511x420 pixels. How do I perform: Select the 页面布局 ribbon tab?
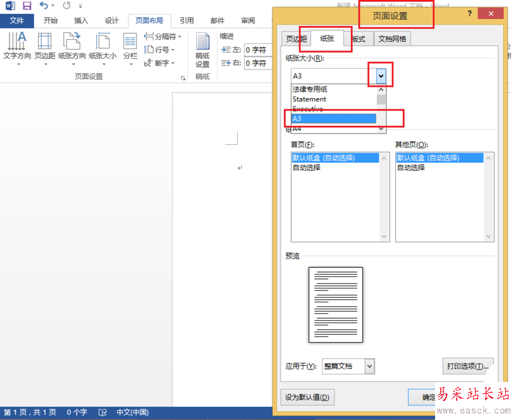tap(149, 20)
